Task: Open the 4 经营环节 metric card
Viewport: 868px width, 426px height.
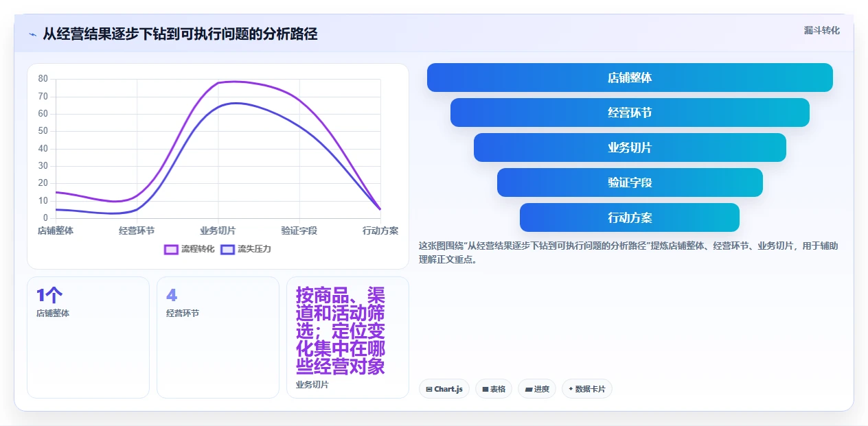Action: (x=218, y=337)
